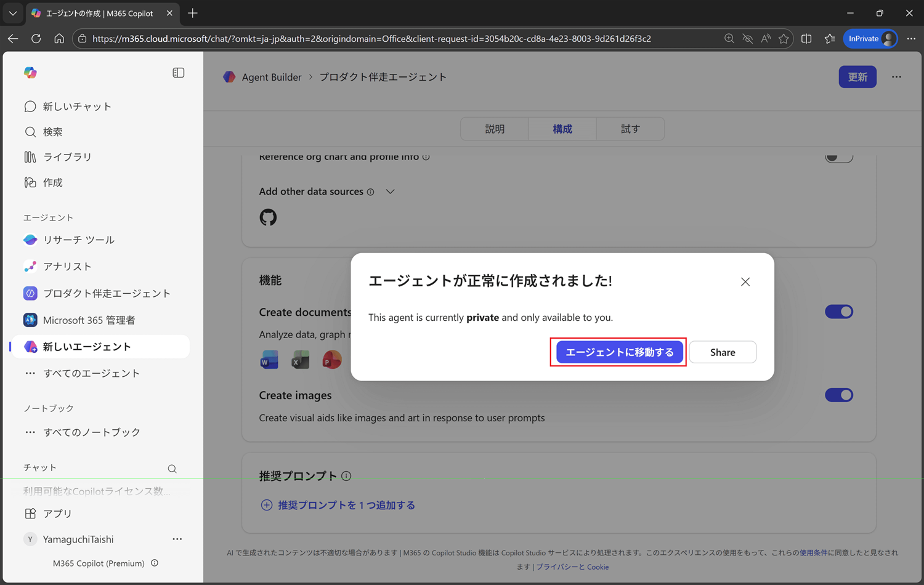Open browser split screen icon
The width and height of the screenshot is (924, 585).
click(x=806, y=39)
